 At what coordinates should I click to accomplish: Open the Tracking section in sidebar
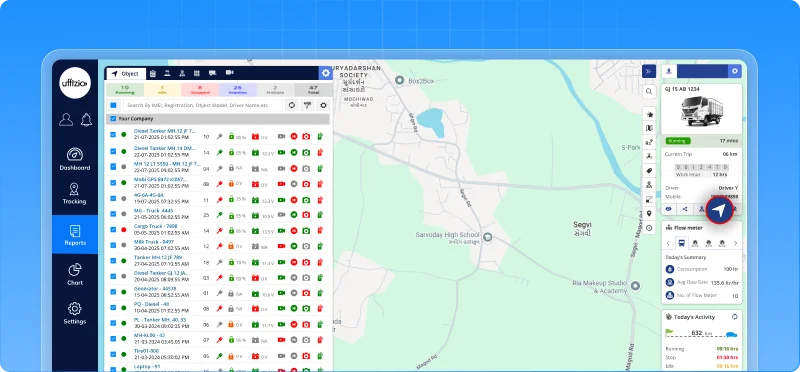[x=74, y=194]
